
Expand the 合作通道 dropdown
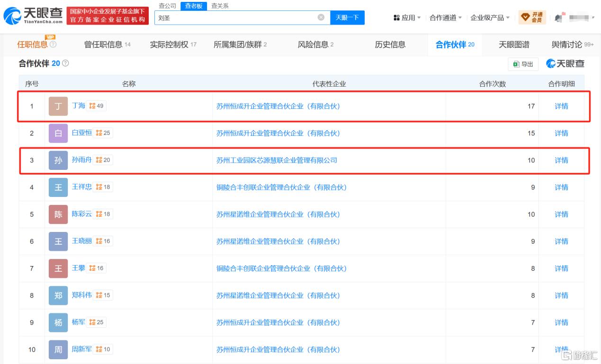[446, 18]
